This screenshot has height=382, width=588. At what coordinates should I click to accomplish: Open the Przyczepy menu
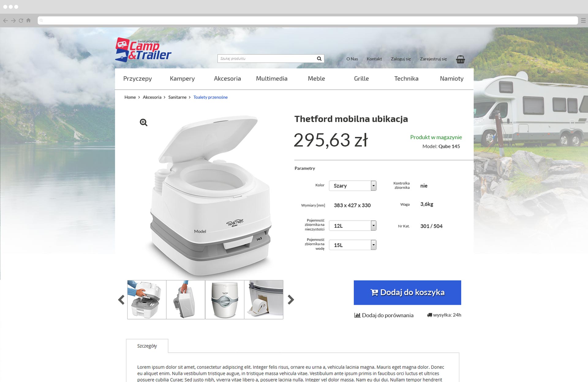pyautogui.click(x=138, y=79)
